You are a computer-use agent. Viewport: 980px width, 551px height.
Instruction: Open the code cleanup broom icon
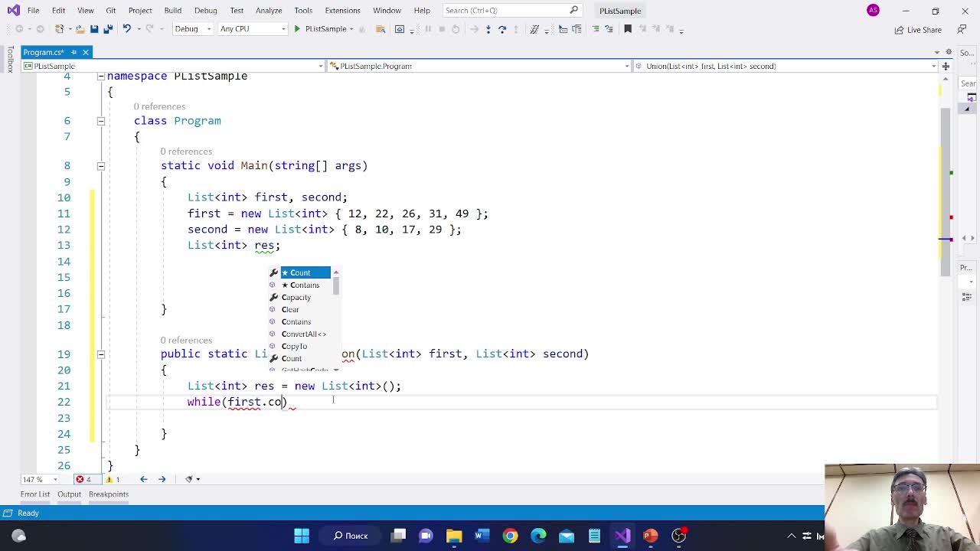click(x=189, y=479)
